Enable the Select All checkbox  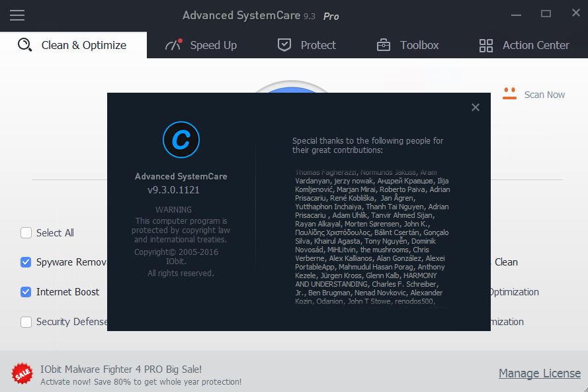(x=26, y=232)
